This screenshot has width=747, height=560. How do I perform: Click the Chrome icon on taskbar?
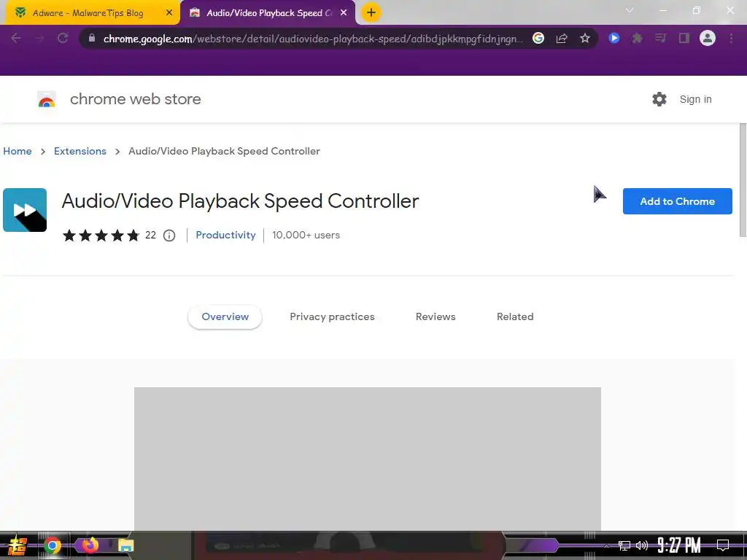(x=53, y=545)
